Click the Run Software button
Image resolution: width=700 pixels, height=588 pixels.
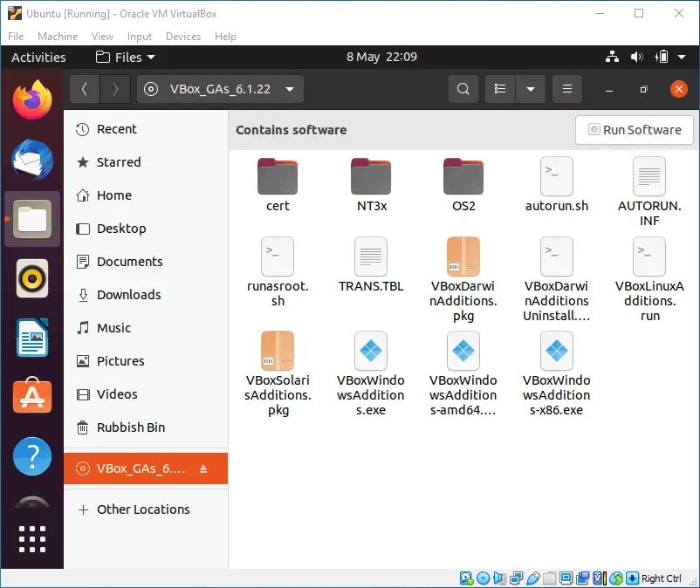(x=635, y=130)
